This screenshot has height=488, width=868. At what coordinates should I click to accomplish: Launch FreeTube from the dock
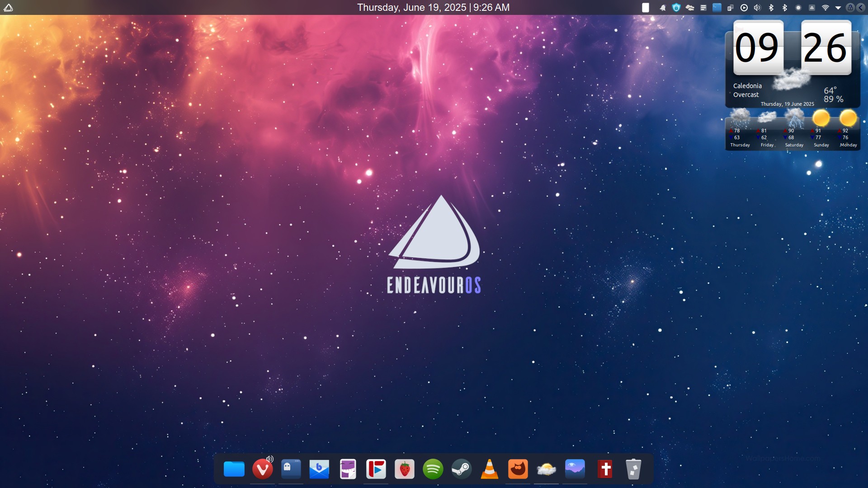[376, 469]
